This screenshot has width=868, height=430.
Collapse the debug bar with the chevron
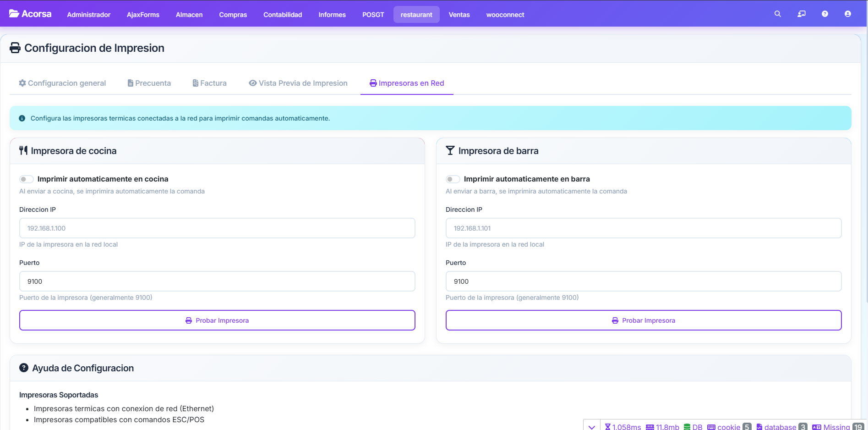(x=591, y=426)
